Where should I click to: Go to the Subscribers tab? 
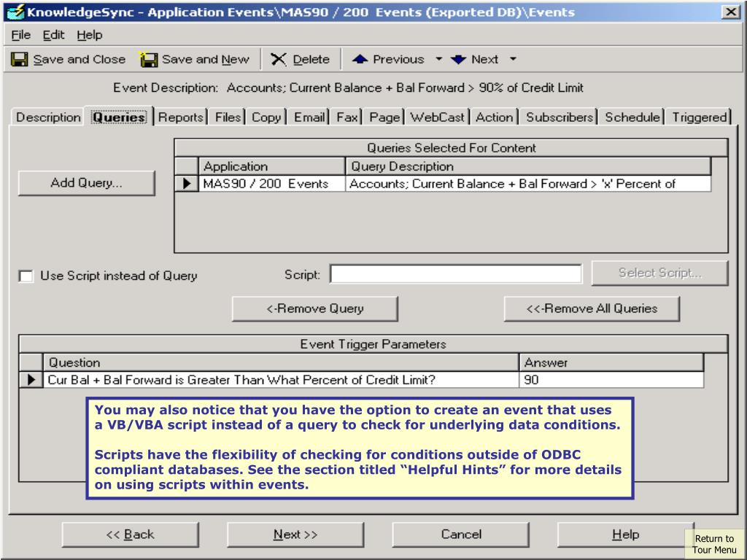560,117
